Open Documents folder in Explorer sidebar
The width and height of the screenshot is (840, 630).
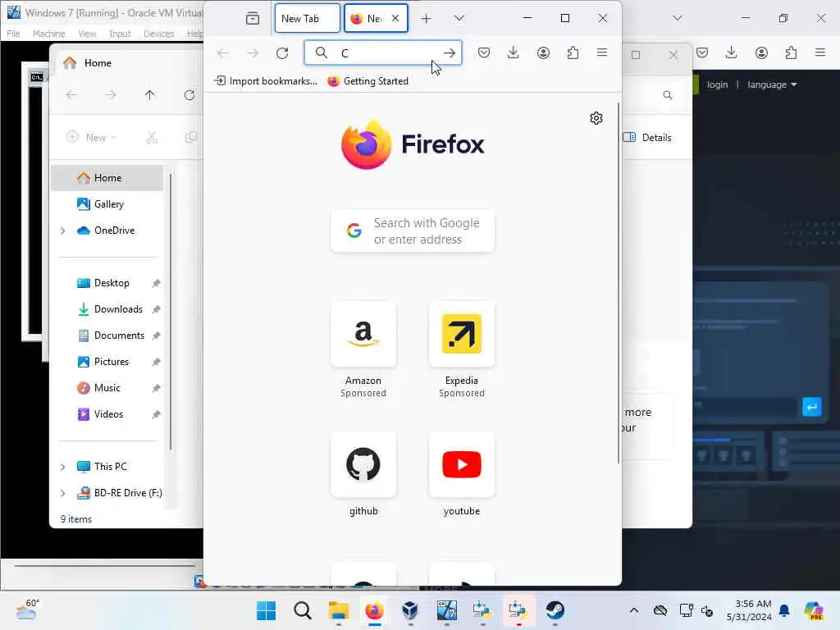click(119, 336)
